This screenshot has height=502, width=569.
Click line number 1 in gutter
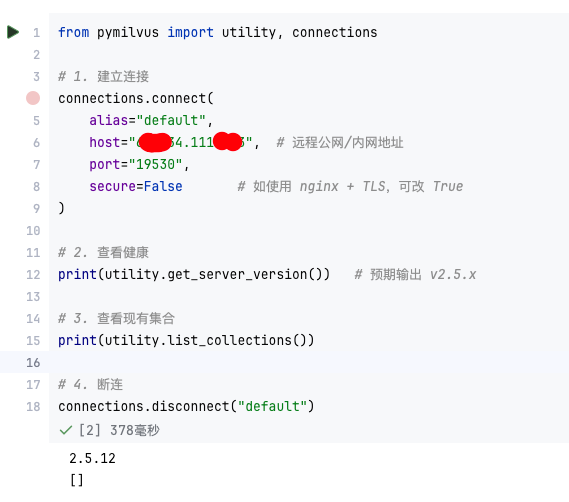(x=37, y=33)
